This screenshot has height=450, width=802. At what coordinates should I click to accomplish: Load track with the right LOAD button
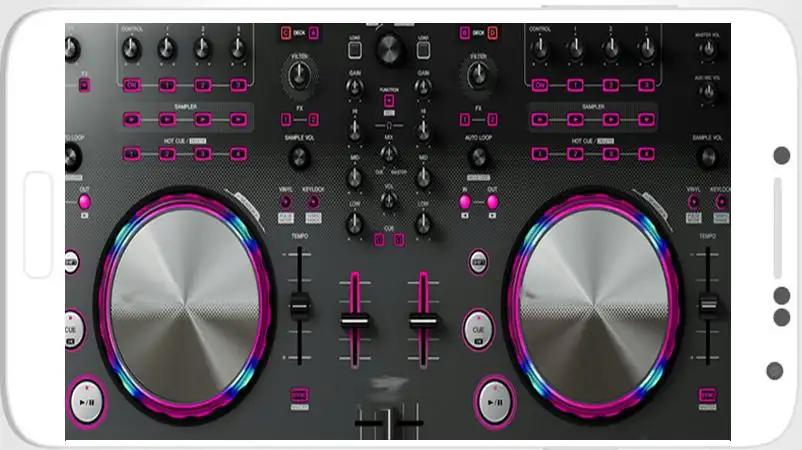tap(423, 50)
